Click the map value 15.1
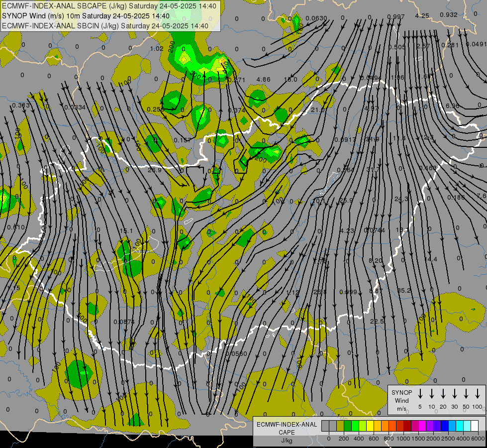The height and width of the screenshot is (448, 487). click(126, 230)
